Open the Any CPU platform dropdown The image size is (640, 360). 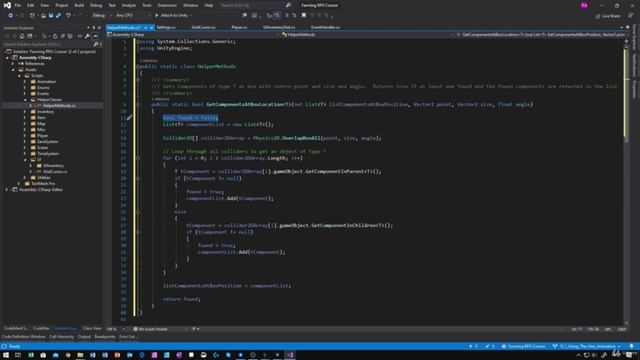pyautogui.click(x=132, y=16)
